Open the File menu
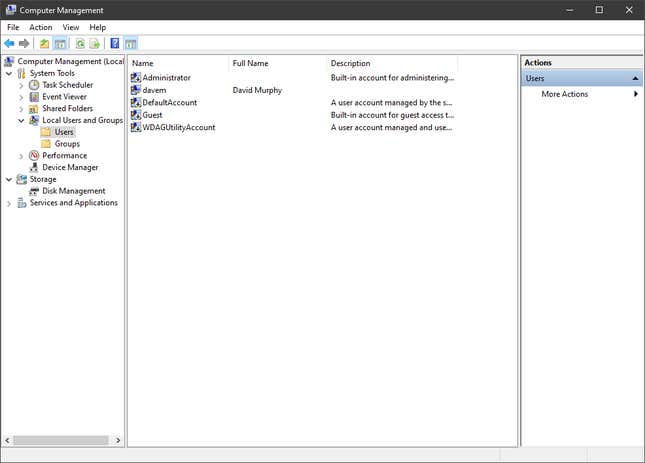This screenshot has width=645, height=463. [13, 27]
